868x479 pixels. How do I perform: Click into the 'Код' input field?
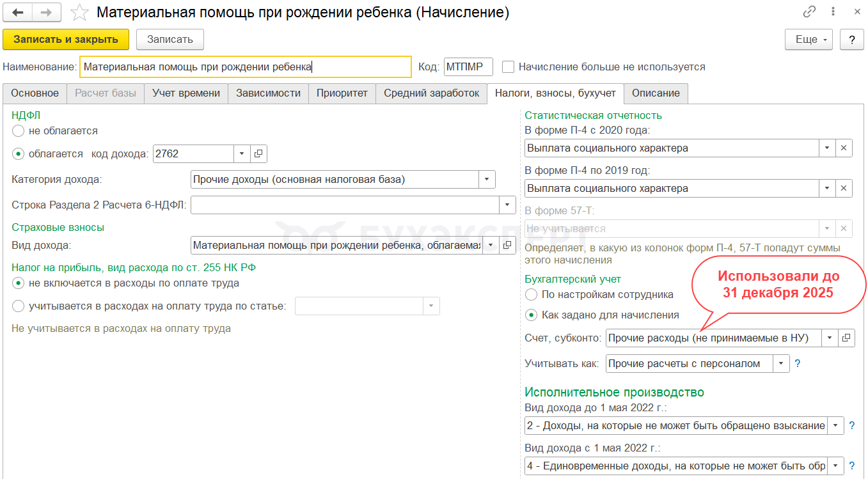click(x=468, y=67)
